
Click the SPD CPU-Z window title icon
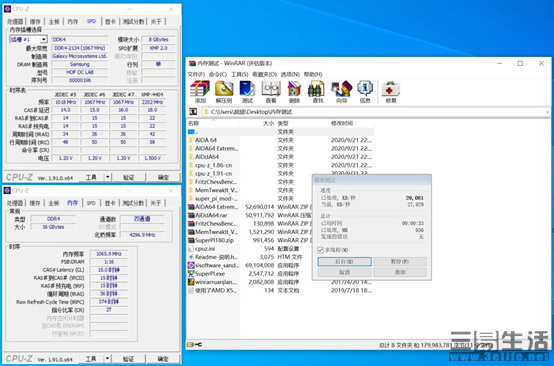pyautogui.click(x=7, y=9)
